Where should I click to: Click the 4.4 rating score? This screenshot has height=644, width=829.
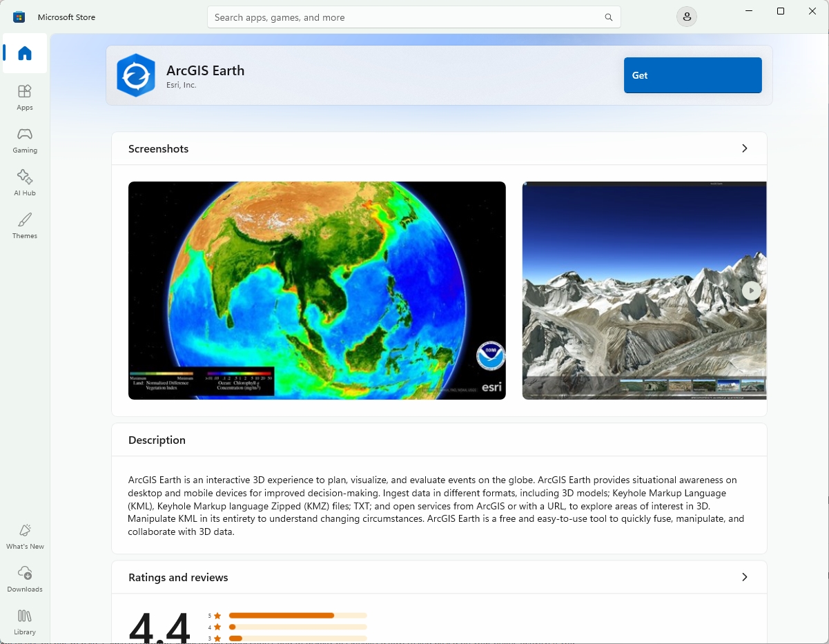(159, 627)
